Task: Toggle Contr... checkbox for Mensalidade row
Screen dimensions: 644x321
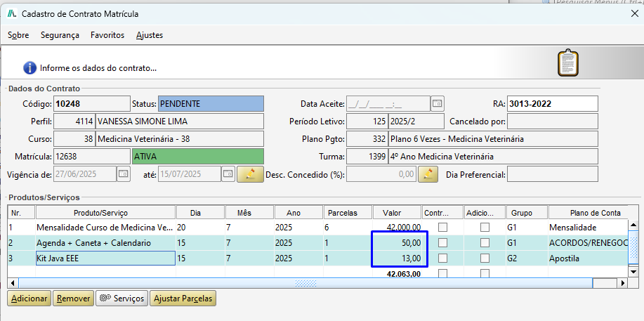Action: pyautogui.click(x=442, y=228)
